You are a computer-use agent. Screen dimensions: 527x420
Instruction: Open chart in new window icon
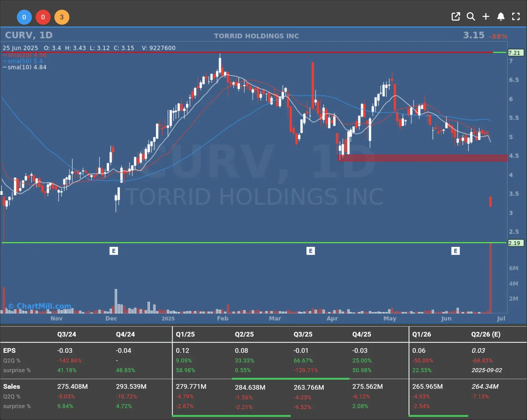(x=456, y=17)
